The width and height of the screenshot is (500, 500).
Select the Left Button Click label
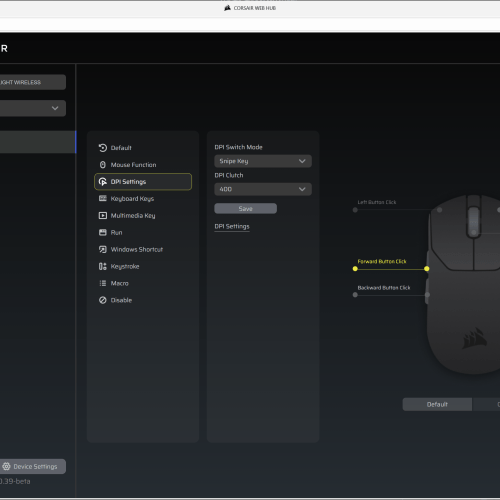[377, 202]
